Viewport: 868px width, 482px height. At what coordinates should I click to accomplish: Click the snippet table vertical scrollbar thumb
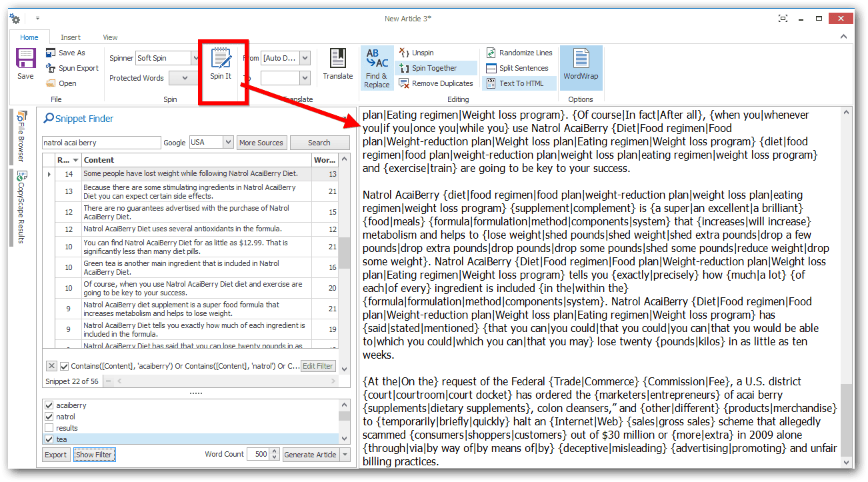pyautogui.click(x=344, y=253)
